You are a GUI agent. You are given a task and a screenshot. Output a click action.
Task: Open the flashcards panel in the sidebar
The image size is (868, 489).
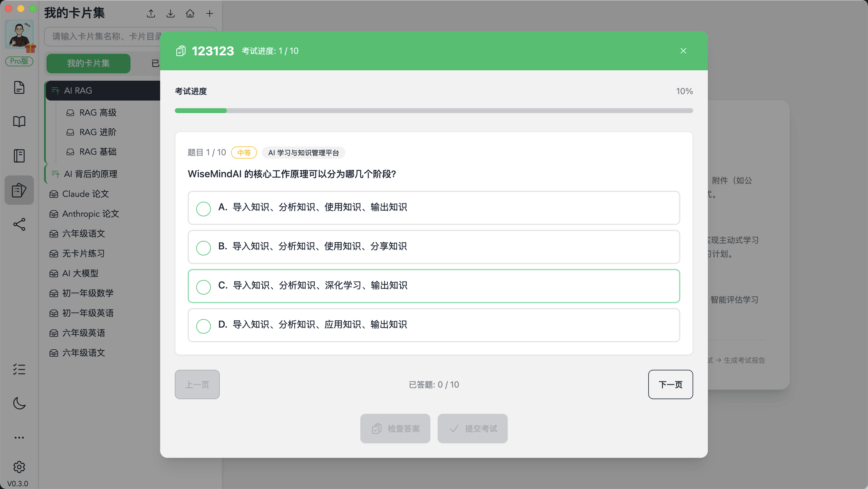(19, 190)
